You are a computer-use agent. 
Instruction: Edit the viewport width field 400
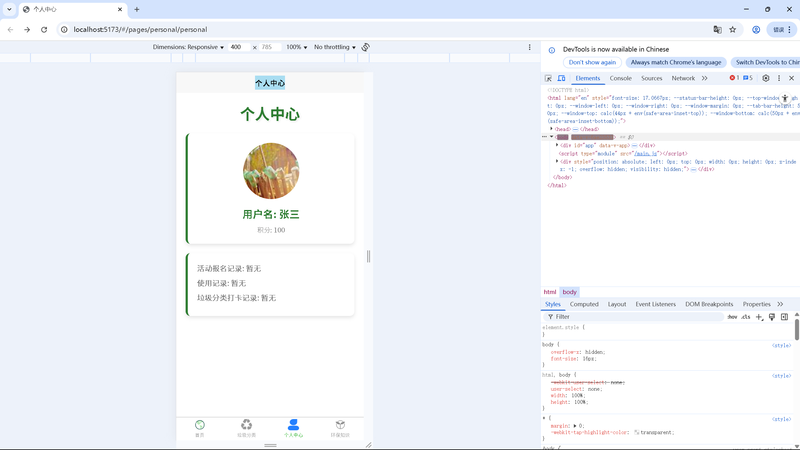point(239,47)
